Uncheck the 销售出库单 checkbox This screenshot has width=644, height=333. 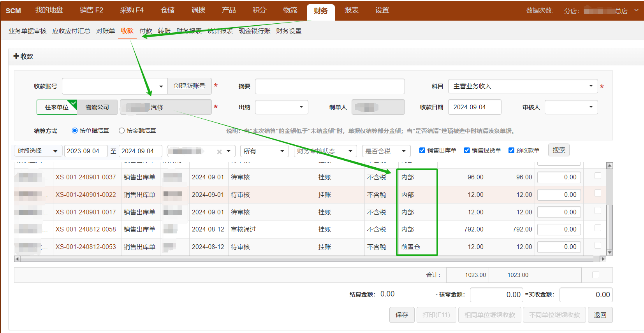(x=422, y=151)
